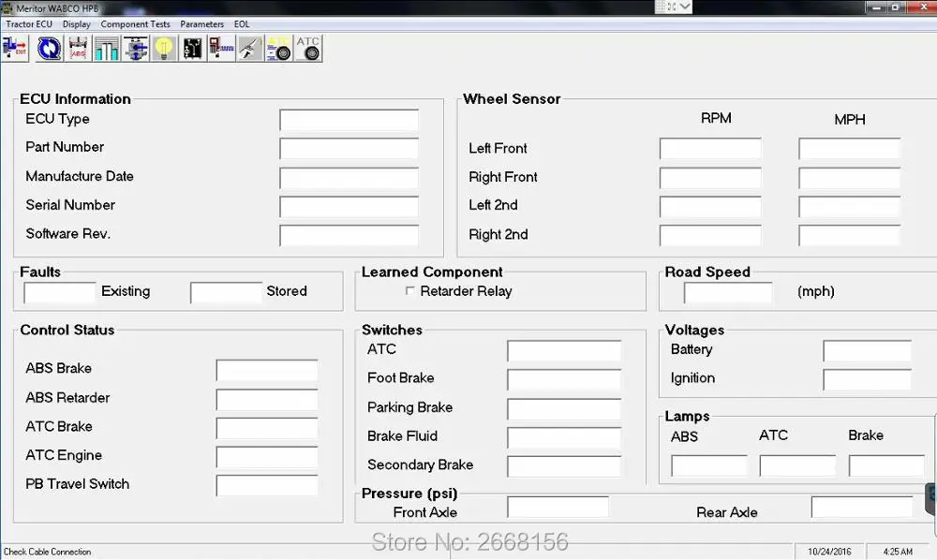The width and height of the screenshot is (937, 560).
Task: Click the blue circular refresh arrows icon
Action: (49, 49)
